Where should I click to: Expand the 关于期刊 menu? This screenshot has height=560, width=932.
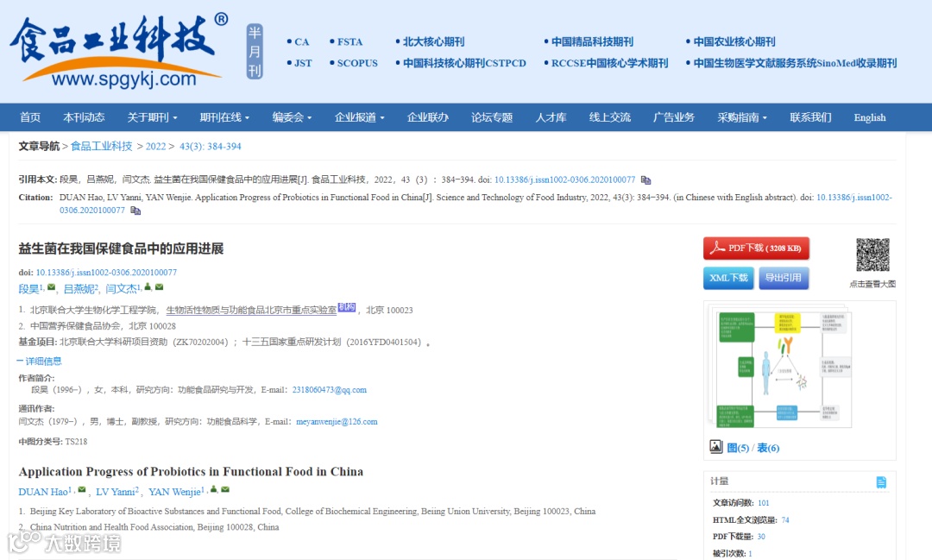click(152, 117)
